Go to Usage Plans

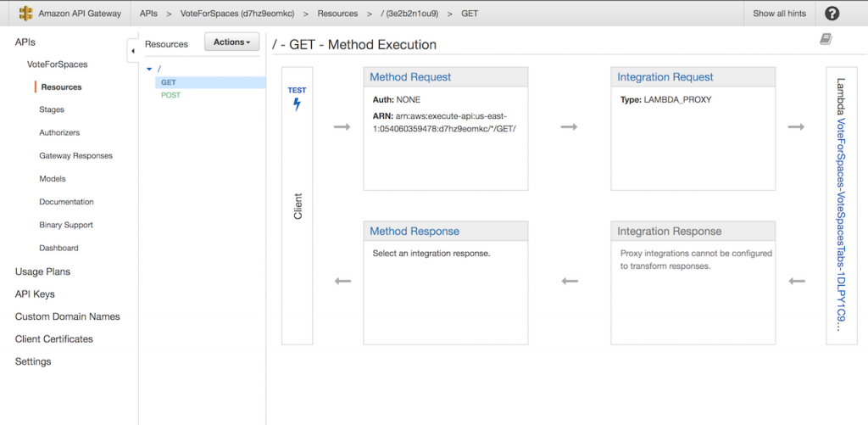(42, 271)
